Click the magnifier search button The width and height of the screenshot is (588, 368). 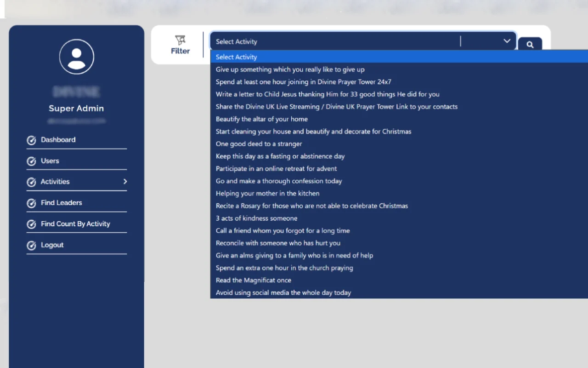[530, 45]
